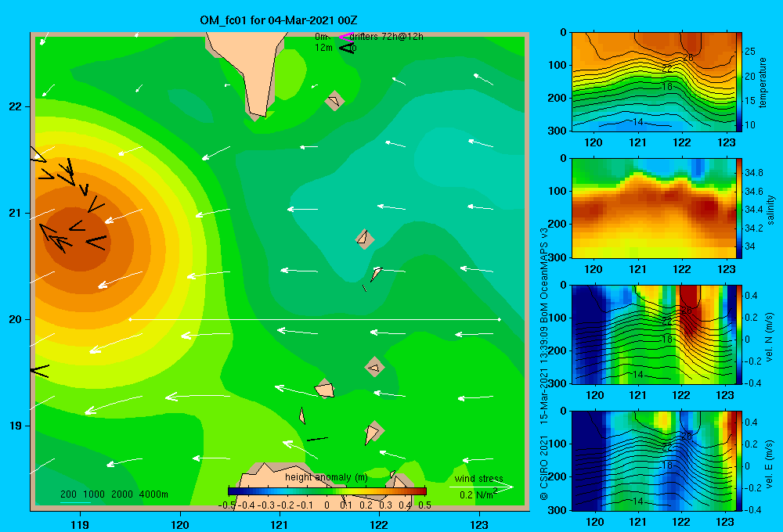Click the 'vel. E (m/s)' color bar
This screenshot has height=532, width=783.
(x=739, y=461)
